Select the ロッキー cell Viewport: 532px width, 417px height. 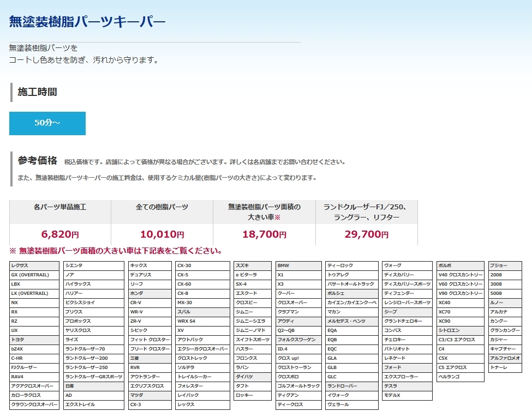[x=253, y=395]
